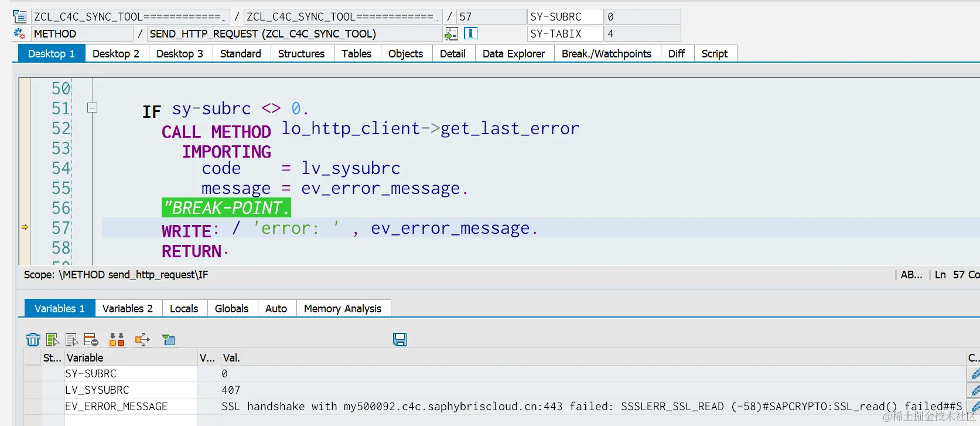This screenshot has height=426, width=980.
Task: Click the remove row icon in variables toolbar
Action: click(91, 339)
